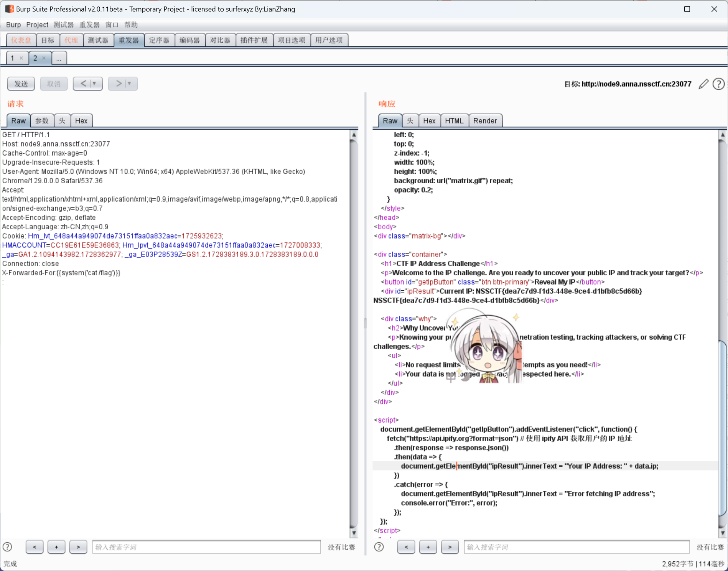Select the request 头 tab

pos(62,121)
